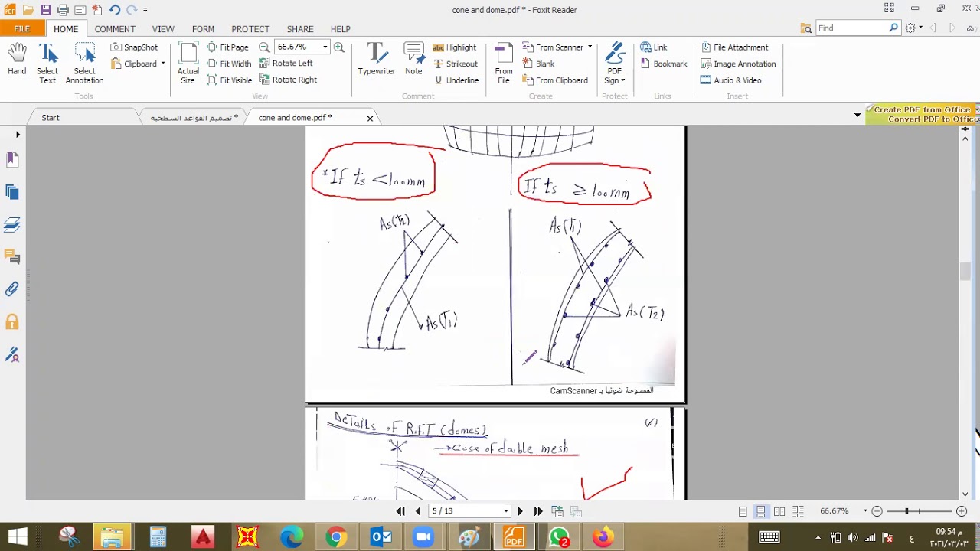Click Fit Width view option
The width and height of the screenshot is (980, 551).
click(x=228, y=64)
